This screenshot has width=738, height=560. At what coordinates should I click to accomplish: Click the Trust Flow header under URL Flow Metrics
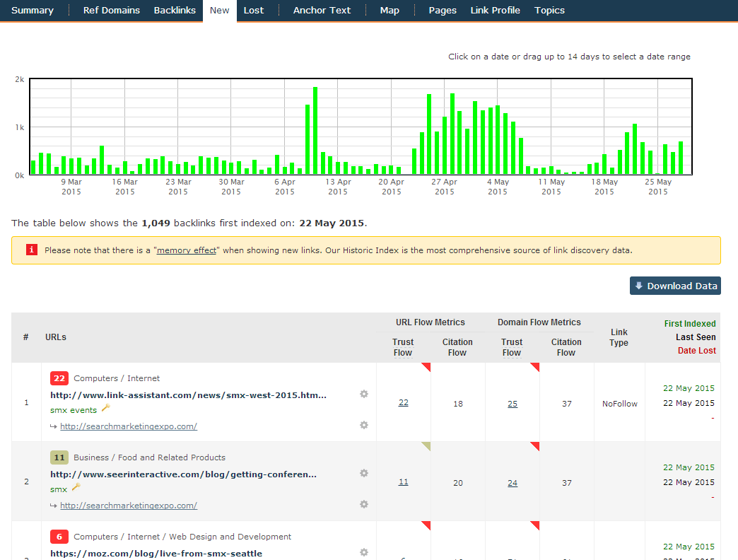[x=403, y=347]
